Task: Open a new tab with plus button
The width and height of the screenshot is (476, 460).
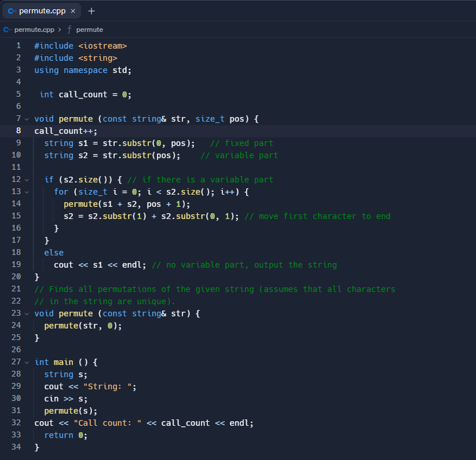Action: pos(91,11)
